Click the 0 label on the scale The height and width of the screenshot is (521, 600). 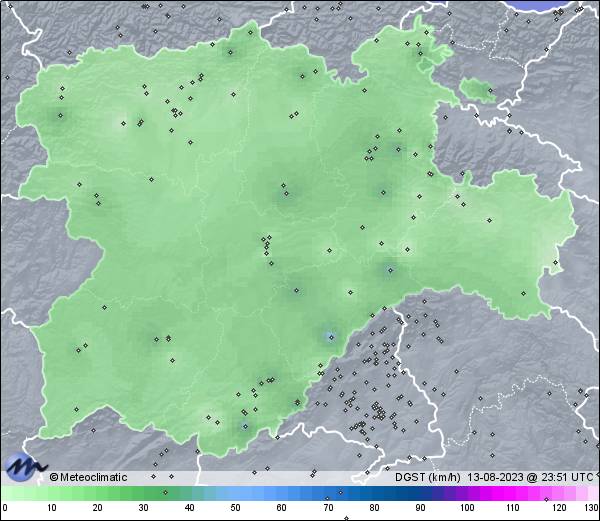point(5,508)
